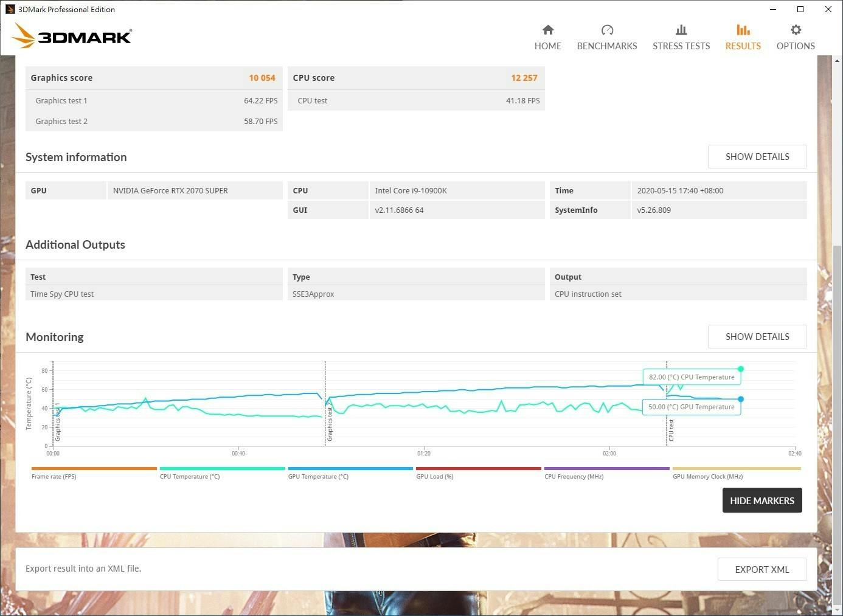Click the 3DMark title bar app icon
Image resolution: width=843 pixels, height=616 pixels.
click(x=10, y=9)
